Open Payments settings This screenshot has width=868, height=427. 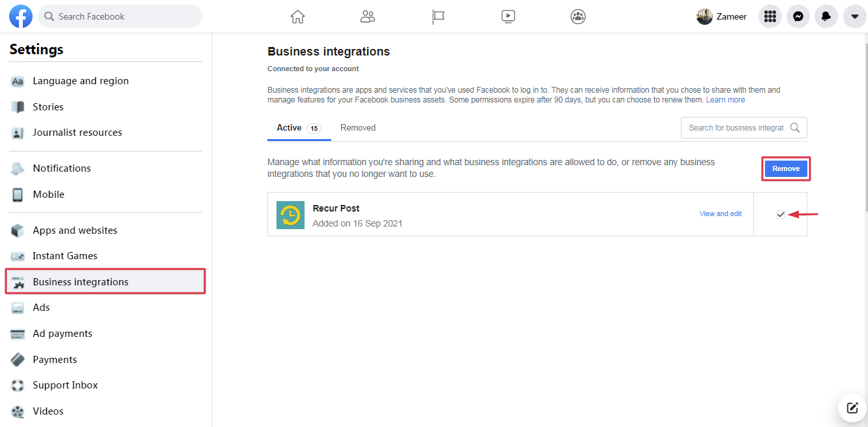click(x=106, y=360)
